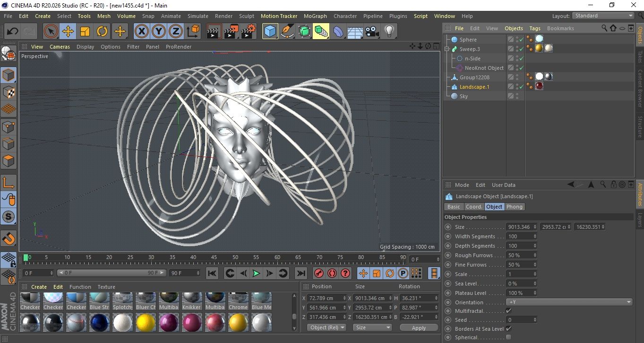
Task: Open the MoGraph menu
Action: (315, 16)
